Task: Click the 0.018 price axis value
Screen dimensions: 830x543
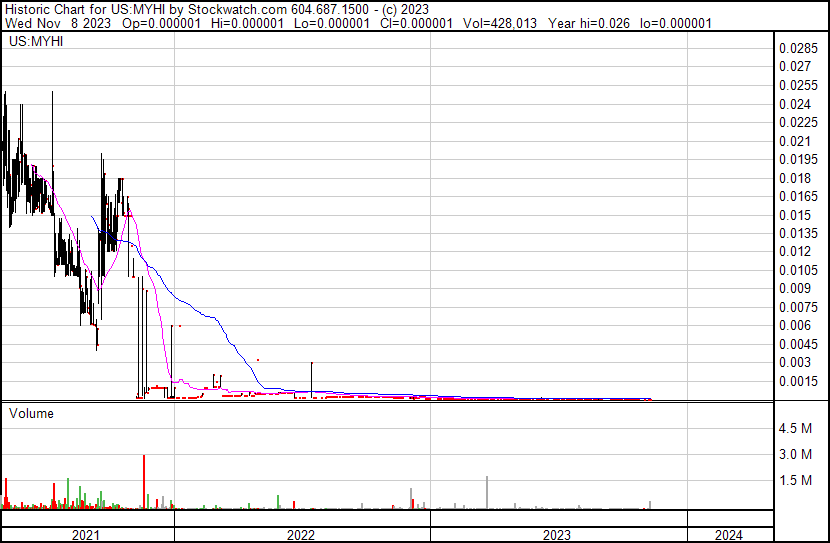Action: tap(795, 178)
